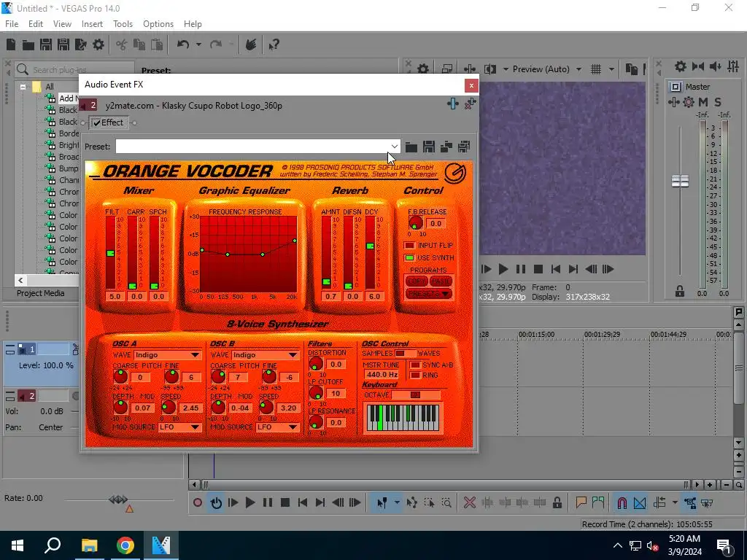The width and height of the screenshot is (747, 560).
Task: Toggle Automatic Crossfades icon in timeline toolbar
Action: click(640, 502)
